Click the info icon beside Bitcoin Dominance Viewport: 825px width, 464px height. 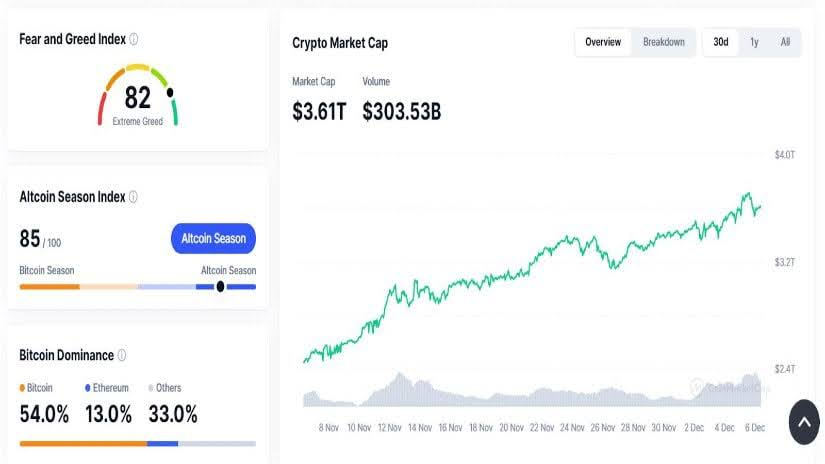[122, 355]
